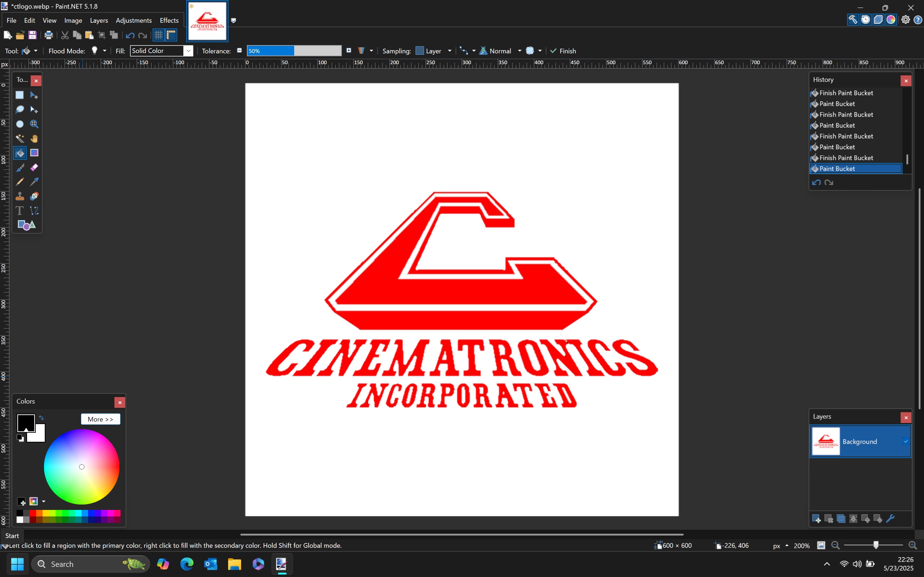This screenshot has width=924, height=577.
Task: Open the Adjustments menu
Action: 133,21
